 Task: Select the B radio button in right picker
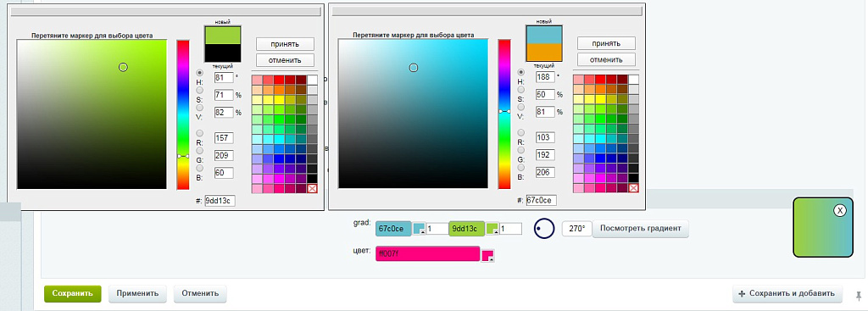pos(521,168)
